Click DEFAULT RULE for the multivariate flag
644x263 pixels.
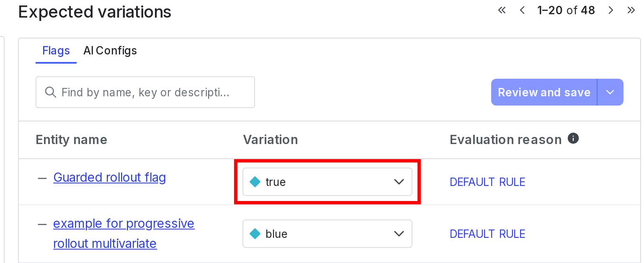pos(487,234)
